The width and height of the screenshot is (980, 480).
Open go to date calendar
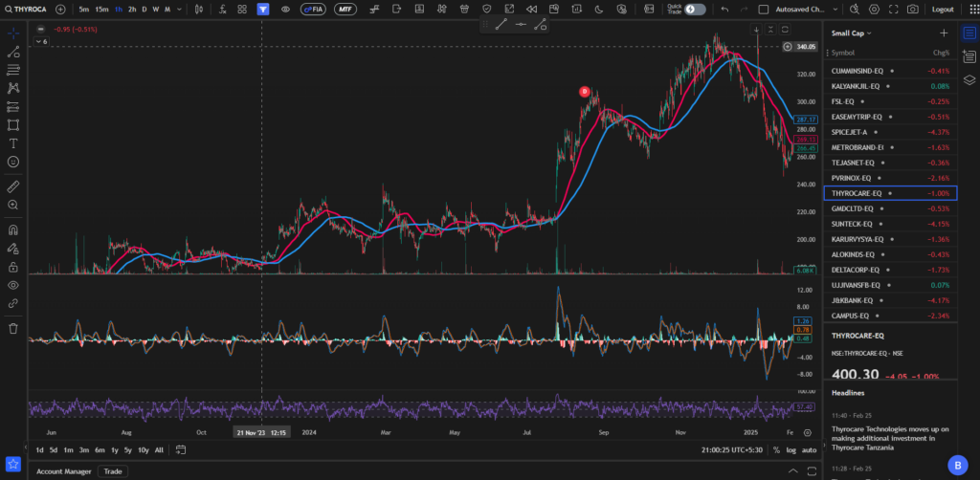(x=181, y=449)
